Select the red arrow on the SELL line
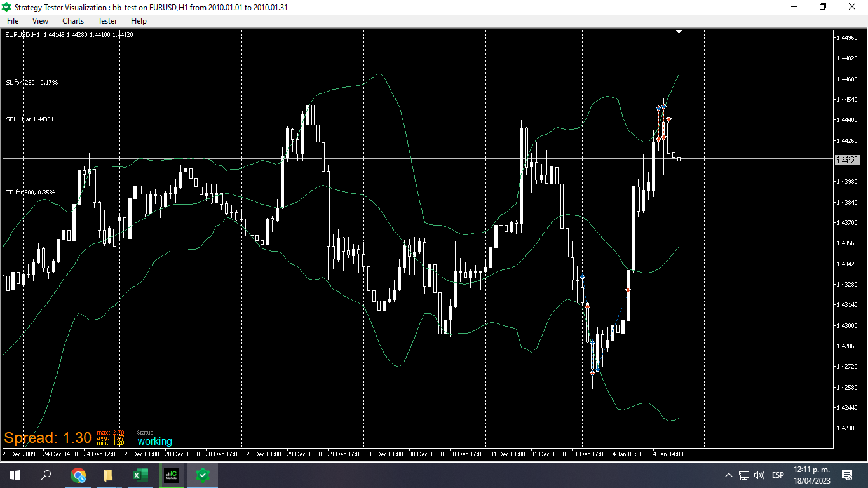This screenshot has height=488, width=868. 669,119
